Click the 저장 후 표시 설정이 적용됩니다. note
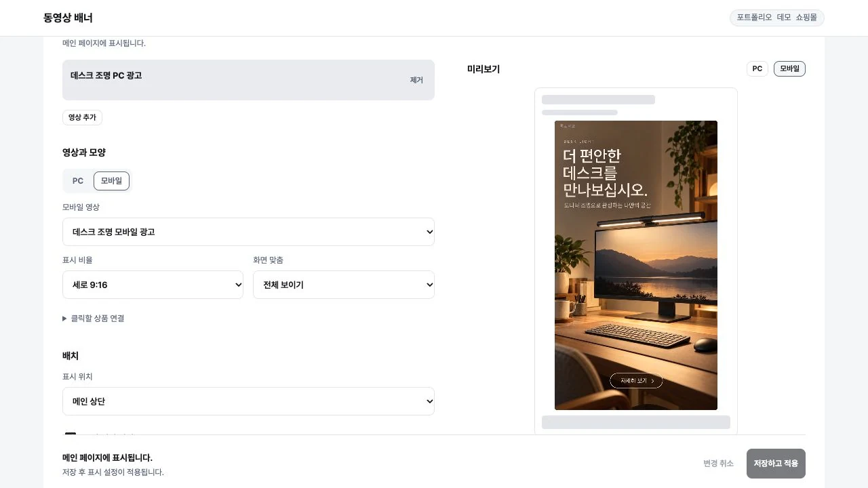This screenshot has width=868, height=488. (x=113, y=472)
